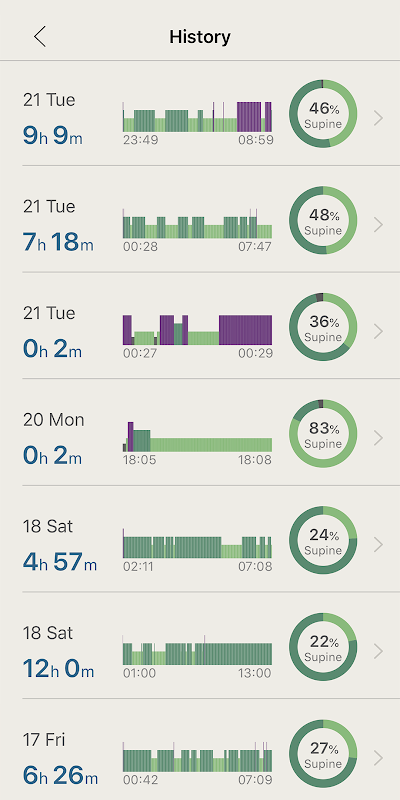Open details chevron for 17 Fri session
The width and height of the screenshot is (400, 800).
[x=378, y=758]
